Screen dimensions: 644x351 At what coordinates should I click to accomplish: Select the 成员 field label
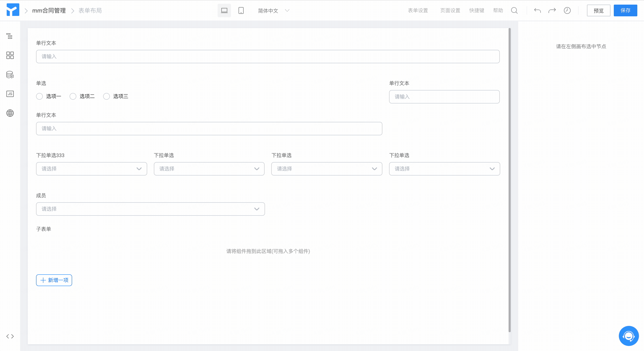41,196
